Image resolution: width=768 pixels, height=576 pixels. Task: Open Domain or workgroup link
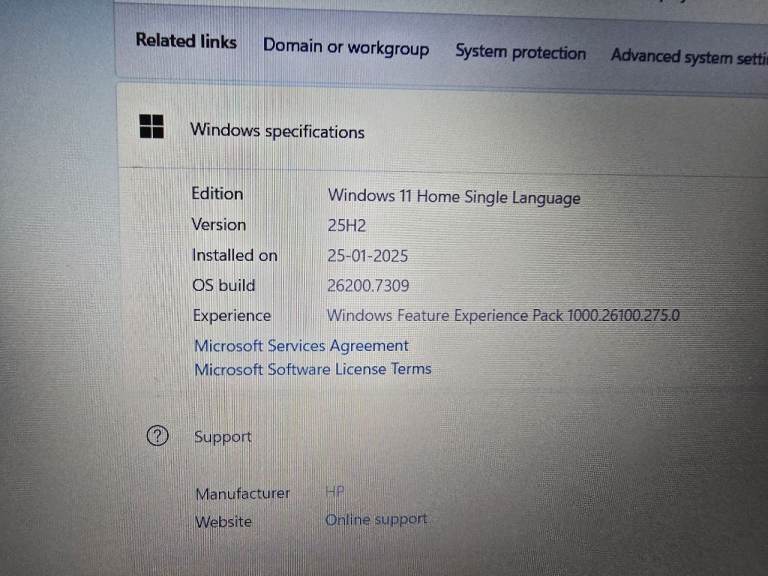tap(346, 47)
